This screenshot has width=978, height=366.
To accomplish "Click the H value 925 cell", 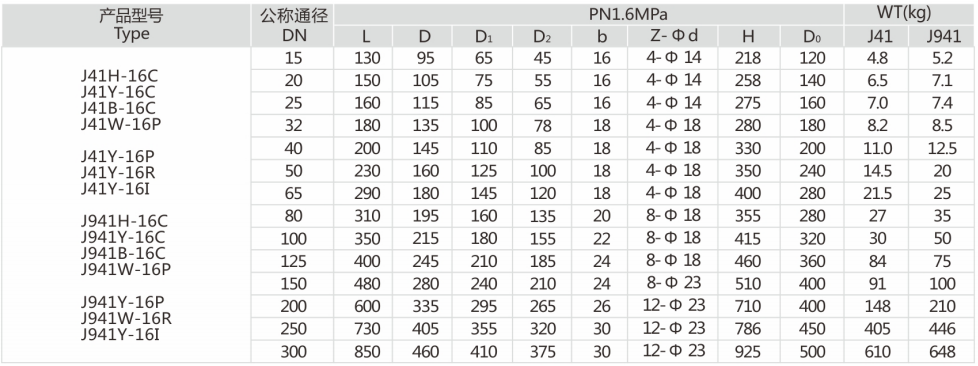I will 748,351.
